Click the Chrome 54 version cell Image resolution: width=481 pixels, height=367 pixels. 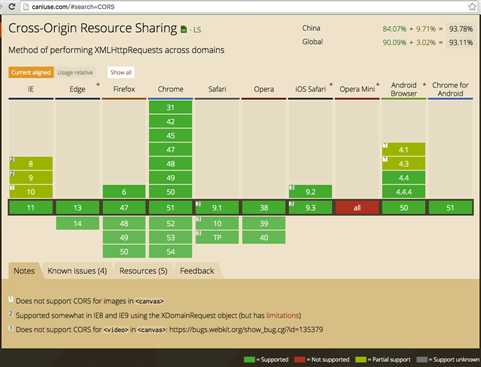click(x=170, y=251)
